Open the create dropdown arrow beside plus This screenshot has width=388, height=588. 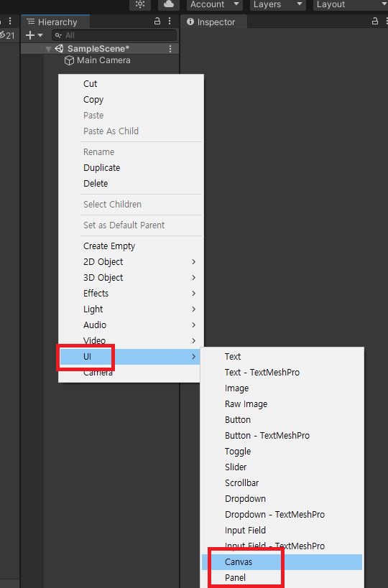40,35
